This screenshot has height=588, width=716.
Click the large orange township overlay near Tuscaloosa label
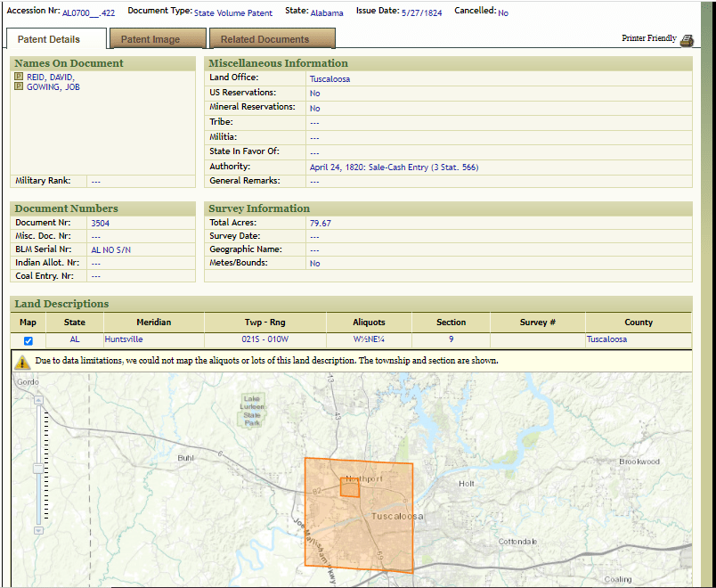pos(383,535)
